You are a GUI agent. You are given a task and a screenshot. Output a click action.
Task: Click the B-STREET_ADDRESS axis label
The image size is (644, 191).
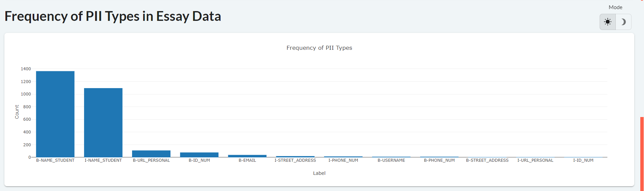click(x=487, y=160)
